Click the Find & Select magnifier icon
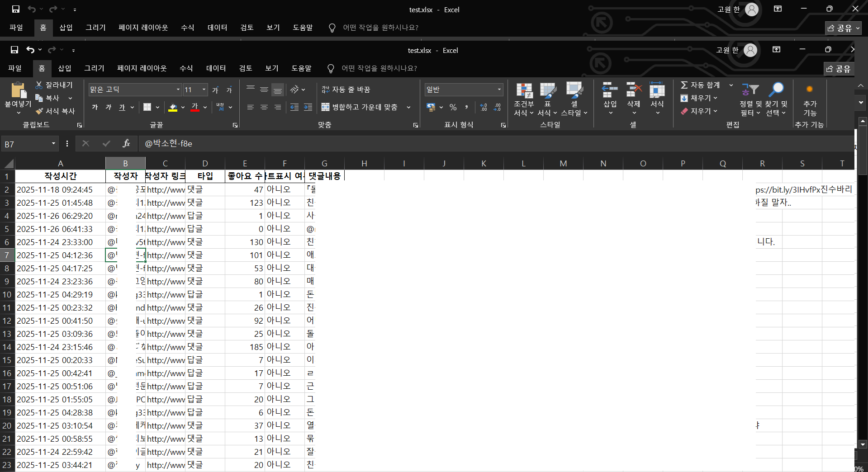The image size is (868, 472). pos(777,89)
